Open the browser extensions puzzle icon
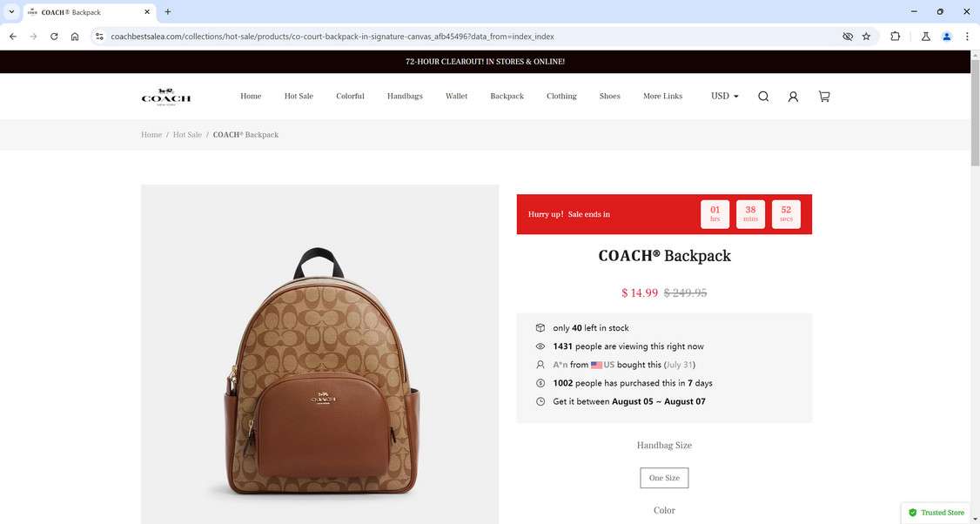 tap(895, 37)
